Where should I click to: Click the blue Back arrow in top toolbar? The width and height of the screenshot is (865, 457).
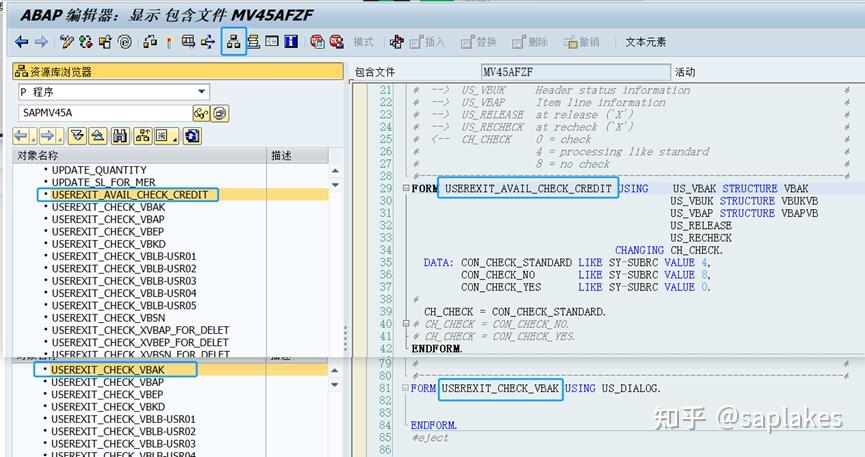22,42
